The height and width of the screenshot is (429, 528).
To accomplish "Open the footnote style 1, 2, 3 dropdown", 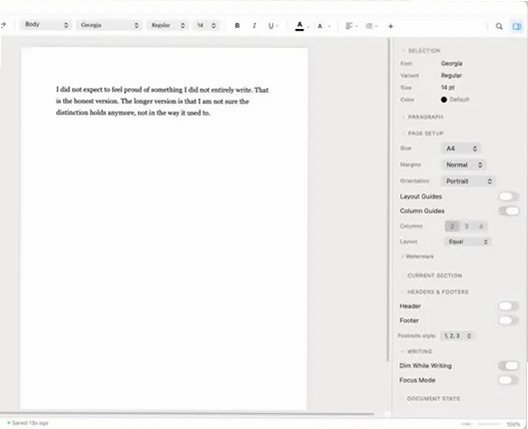I will pyautogui.click(x=457, y=336).
